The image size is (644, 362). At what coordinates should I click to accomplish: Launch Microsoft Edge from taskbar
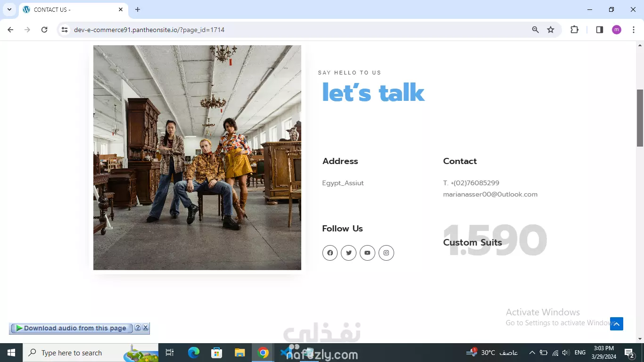(x=193, y=353)
